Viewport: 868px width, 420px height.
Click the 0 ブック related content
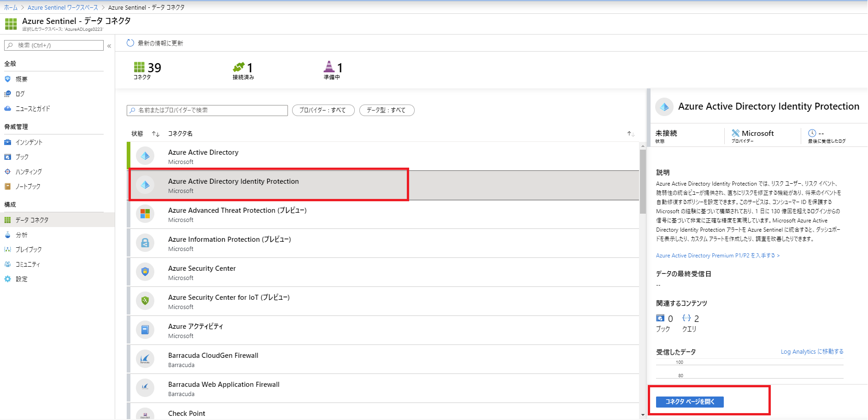[x=664, y=323]
